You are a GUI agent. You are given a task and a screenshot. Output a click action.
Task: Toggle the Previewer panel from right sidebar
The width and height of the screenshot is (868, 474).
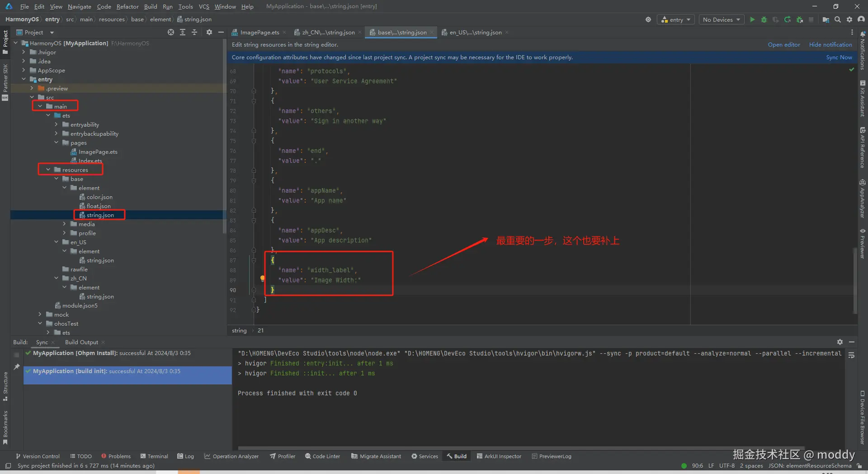(x=863, y=243)
